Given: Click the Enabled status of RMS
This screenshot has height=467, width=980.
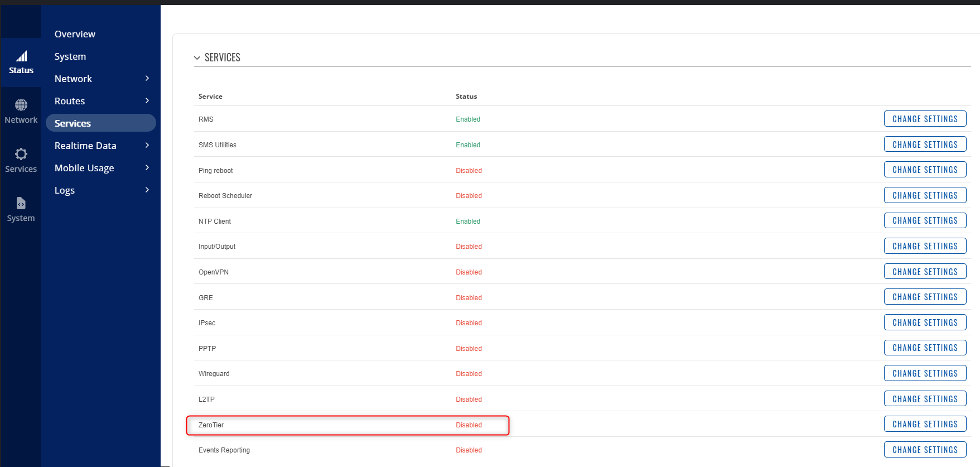Looking at the screenshot, I should 468,119.
